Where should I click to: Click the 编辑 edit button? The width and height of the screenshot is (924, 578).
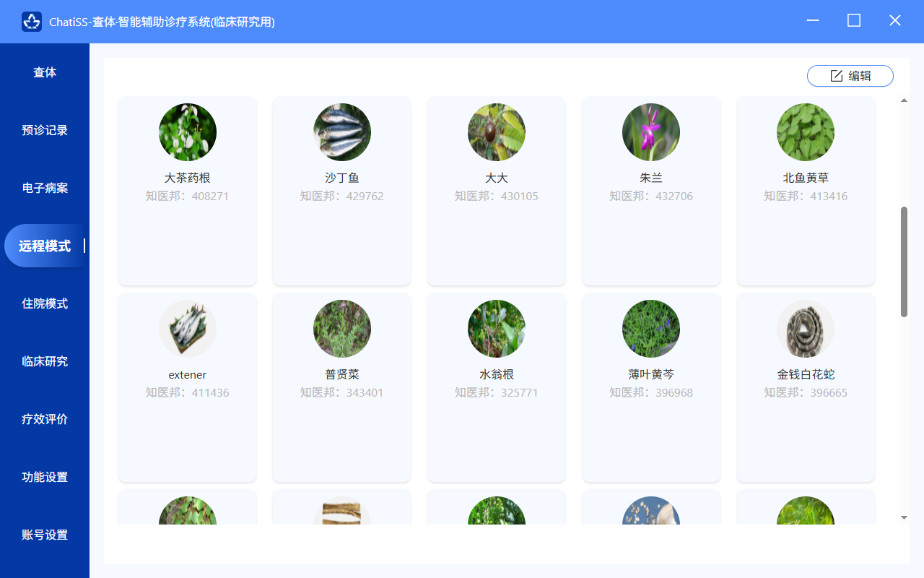pos(850,76)
